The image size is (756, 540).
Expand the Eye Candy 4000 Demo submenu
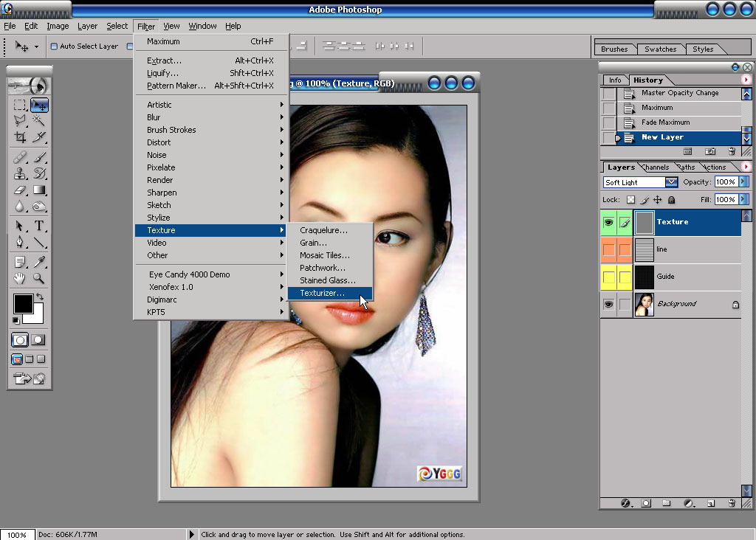[211, 274]
